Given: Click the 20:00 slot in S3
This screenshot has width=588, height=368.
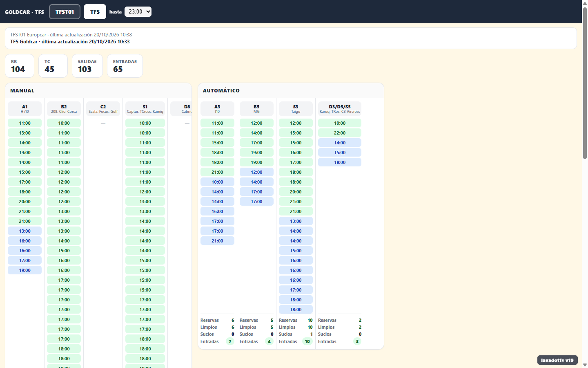Looking at the screenshot, I should coord(296,192).
